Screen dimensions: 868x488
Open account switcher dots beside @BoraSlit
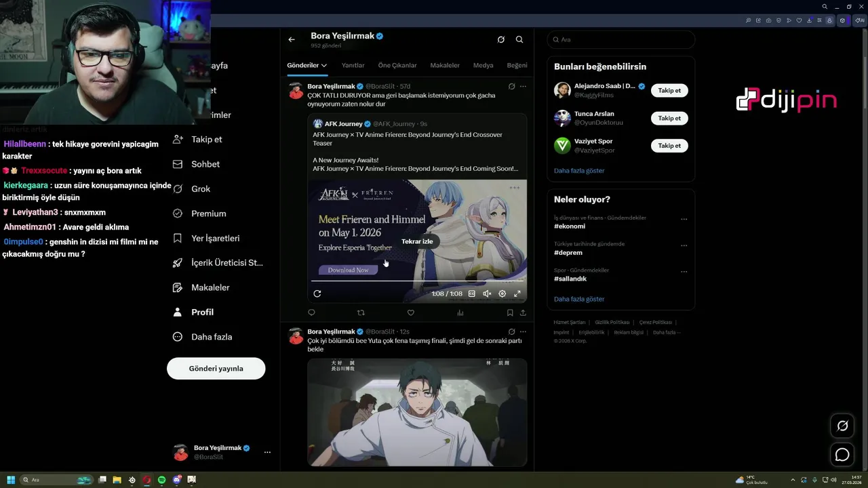[x=267, y=452]
